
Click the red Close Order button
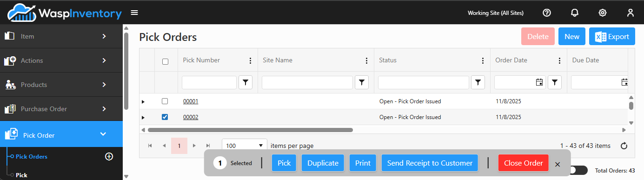click(x=524, y=163)
